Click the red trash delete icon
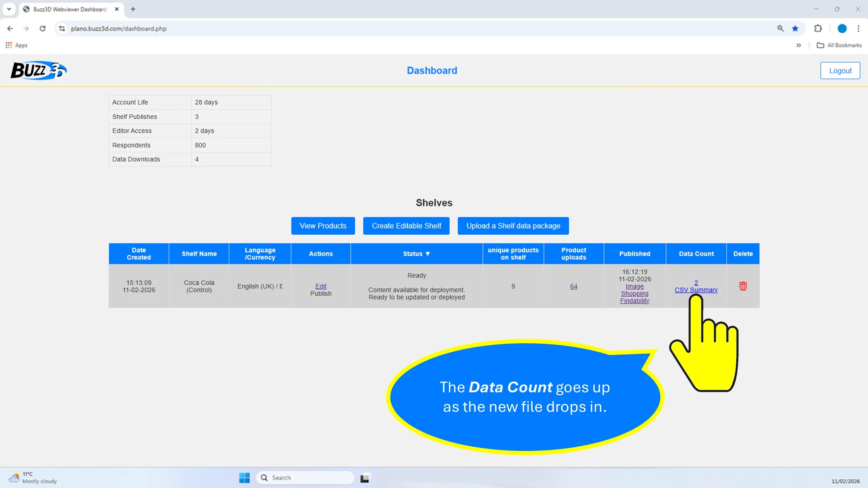 click(743, 286)
